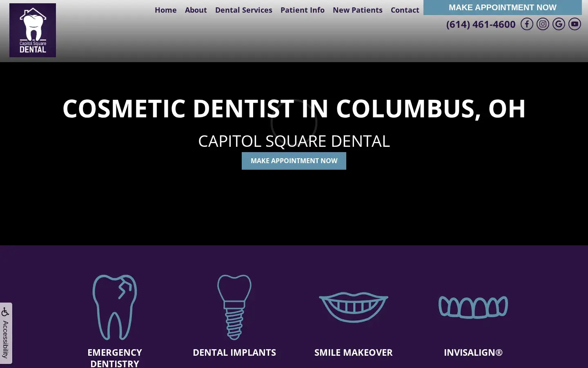588x368 pixels.
Task: Open the Invisalign® link
Action: tap(473, 352)
